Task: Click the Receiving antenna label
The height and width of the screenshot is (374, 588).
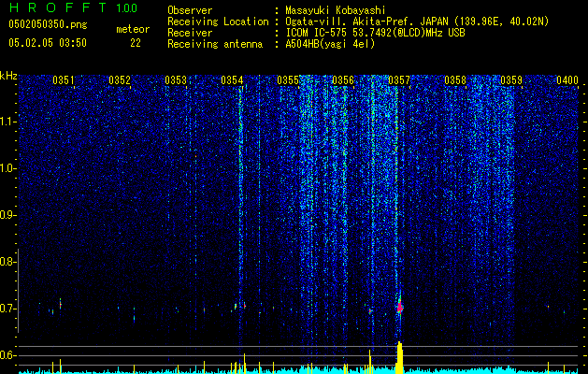Action: [215, 44]
